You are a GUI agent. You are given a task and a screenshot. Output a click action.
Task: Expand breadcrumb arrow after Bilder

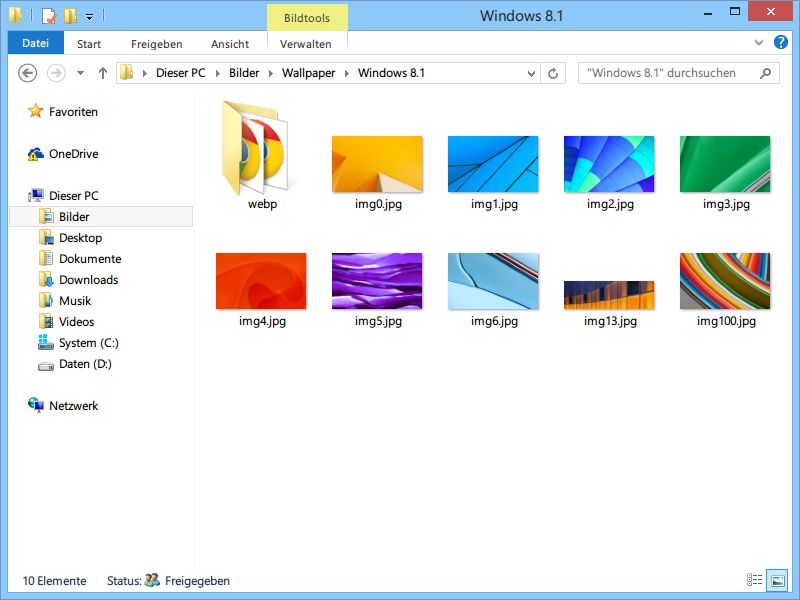(271, 73)
